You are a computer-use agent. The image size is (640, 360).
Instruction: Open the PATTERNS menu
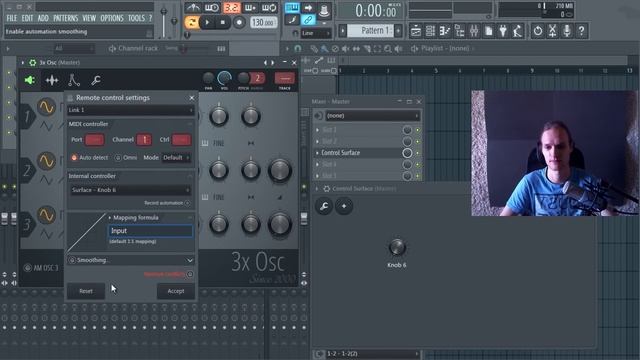[65, 18]
